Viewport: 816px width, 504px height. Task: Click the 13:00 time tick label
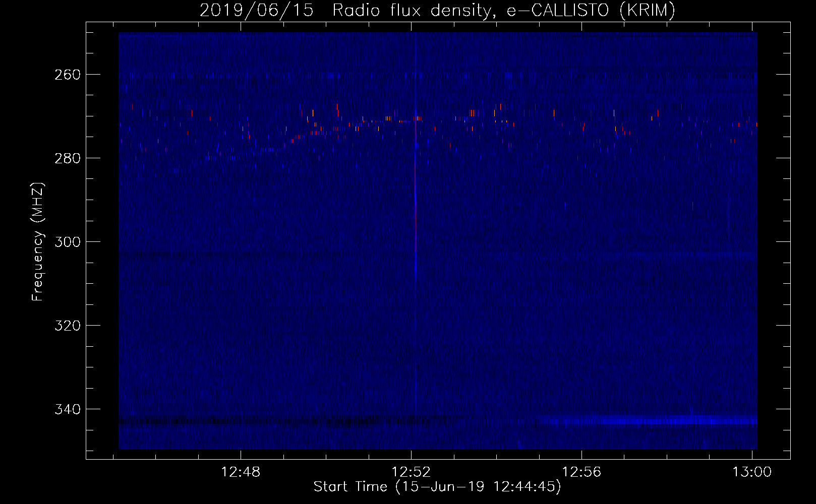[752, 472]
